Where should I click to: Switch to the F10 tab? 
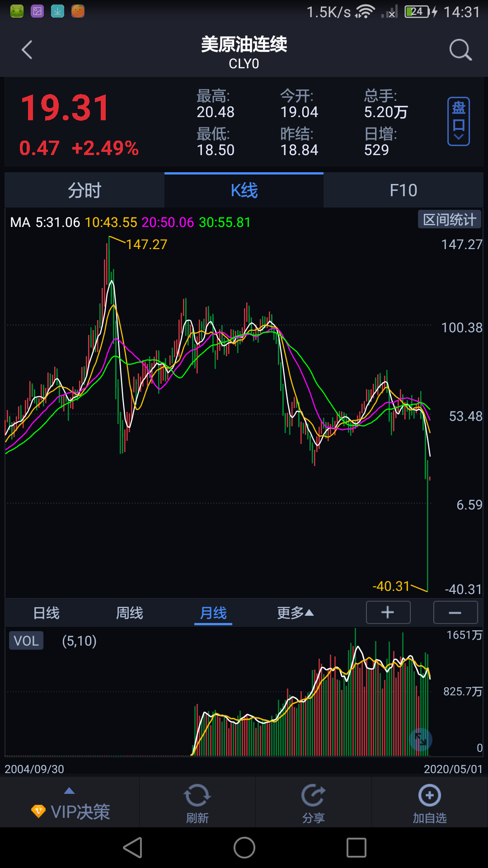coord(404,190)
